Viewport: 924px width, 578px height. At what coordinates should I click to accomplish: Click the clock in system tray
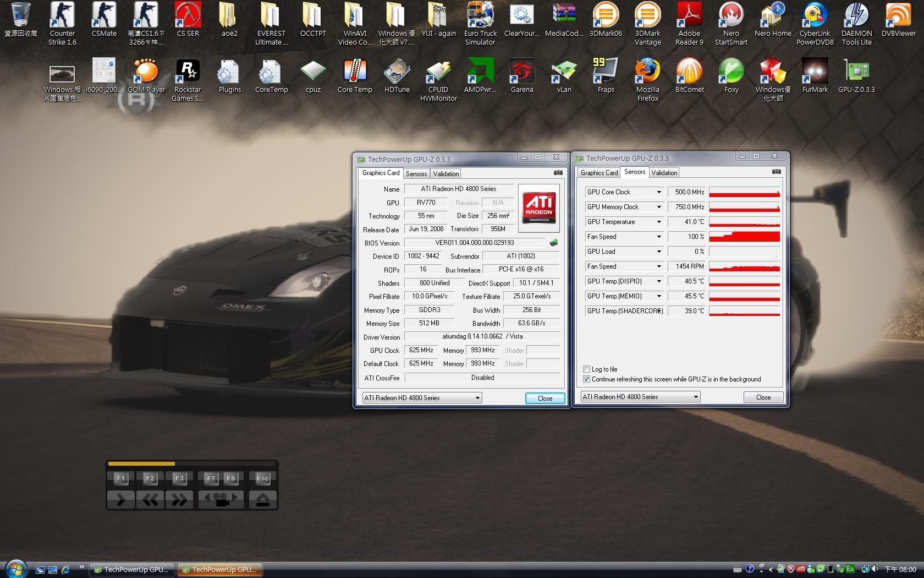900,569
